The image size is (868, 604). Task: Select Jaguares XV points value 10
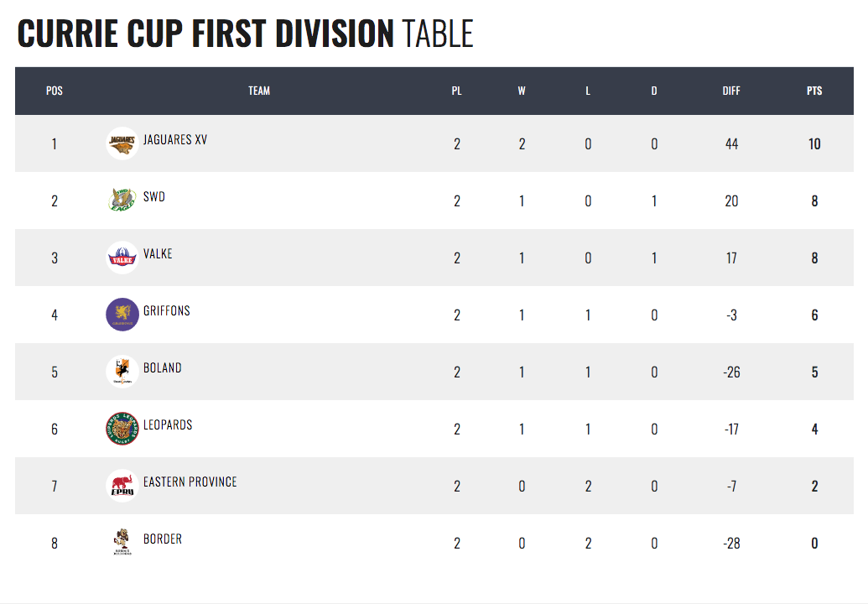[x=814, y=144]
